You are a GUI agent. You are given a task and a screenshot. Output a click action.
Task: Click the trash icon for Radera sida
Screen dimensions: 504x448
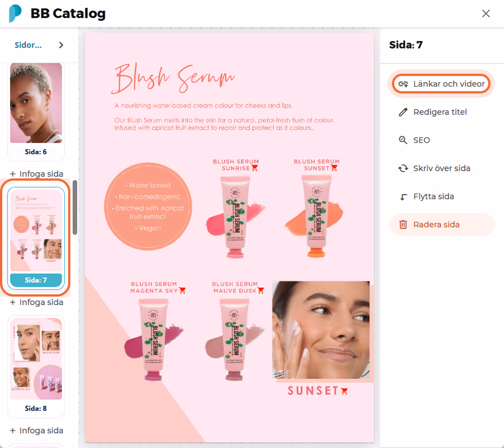point(403,225)
